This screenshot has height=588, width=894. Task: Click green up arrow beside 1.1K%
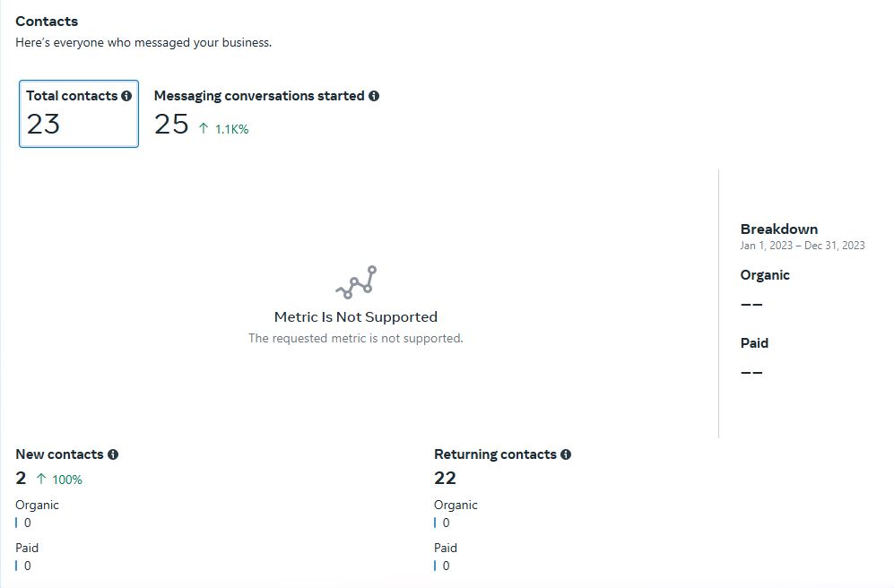click(204, 128)
